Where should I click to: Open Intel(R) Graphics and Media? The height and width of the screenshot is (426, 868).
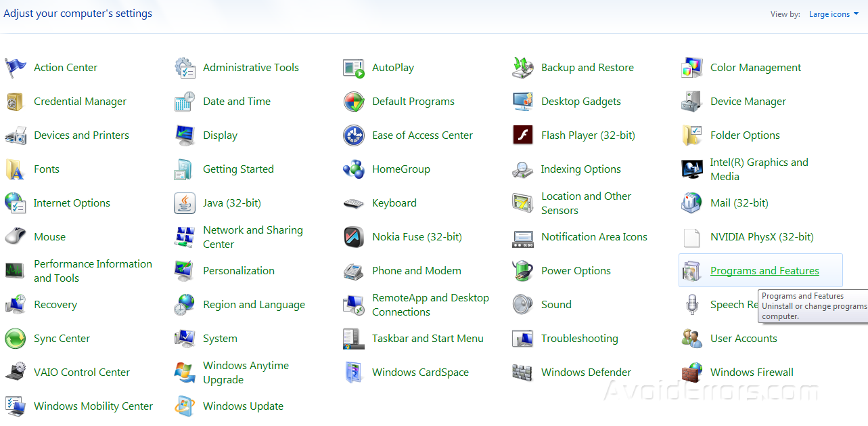[758, 169]
